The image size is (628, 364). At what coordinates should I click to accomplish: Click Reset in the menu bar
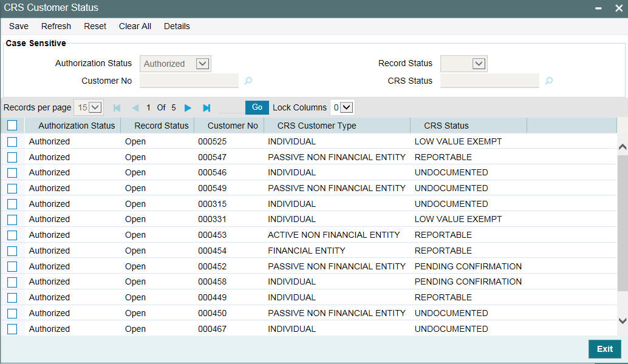click(x=95, y=26)
